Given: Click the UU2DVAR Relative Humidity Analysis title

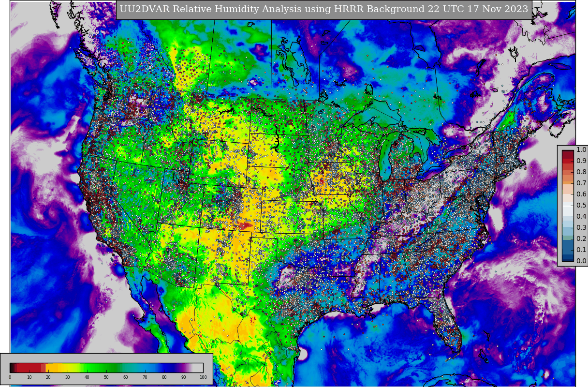Looking at the screenshot, I should pos(324,9).
